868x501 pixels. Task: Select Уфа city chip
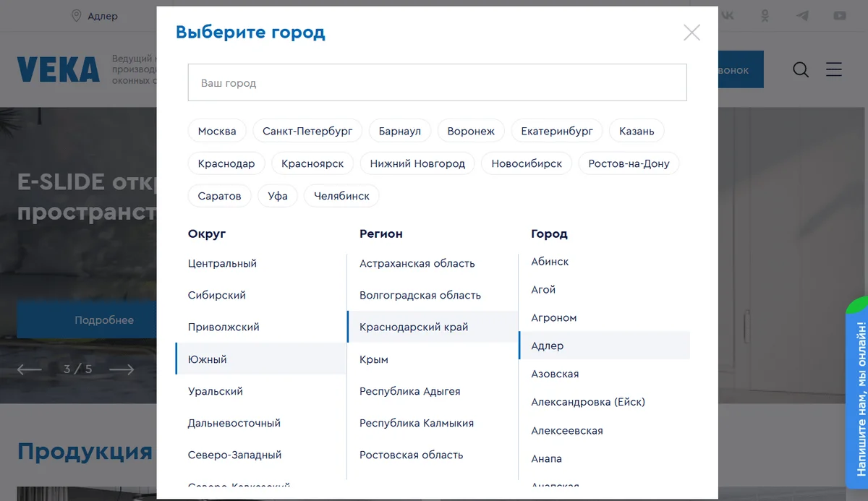coord(278,196)
